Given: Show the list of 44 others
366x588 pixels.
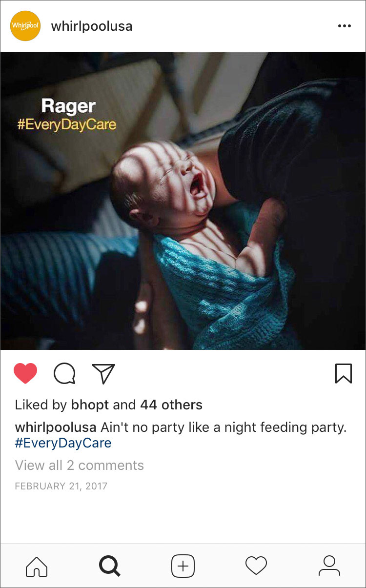Looking at the screenshot, I should point(171,405).
